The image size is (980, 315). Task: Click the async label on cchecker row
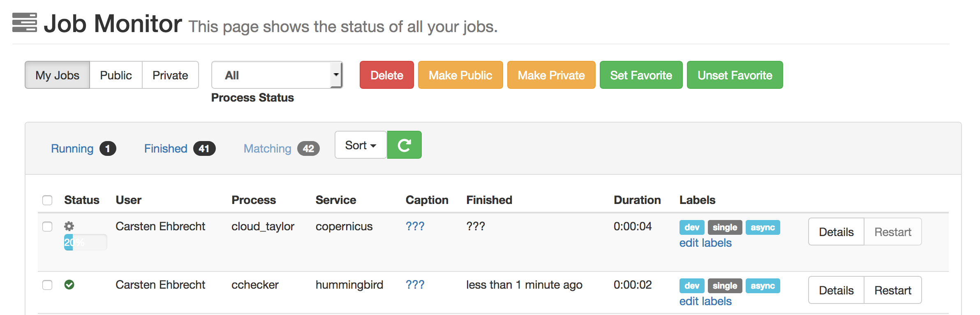click(x=763, y=286)
